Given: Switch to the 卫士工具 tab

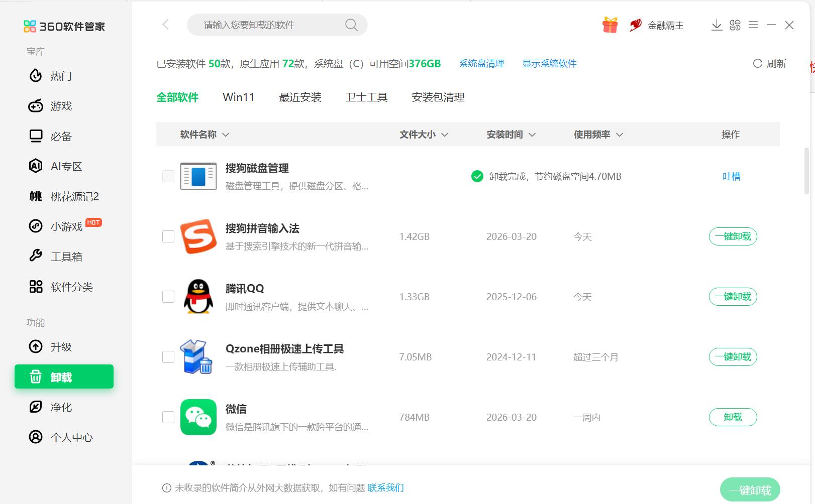Looking at the screenshot, I should 367,97.
